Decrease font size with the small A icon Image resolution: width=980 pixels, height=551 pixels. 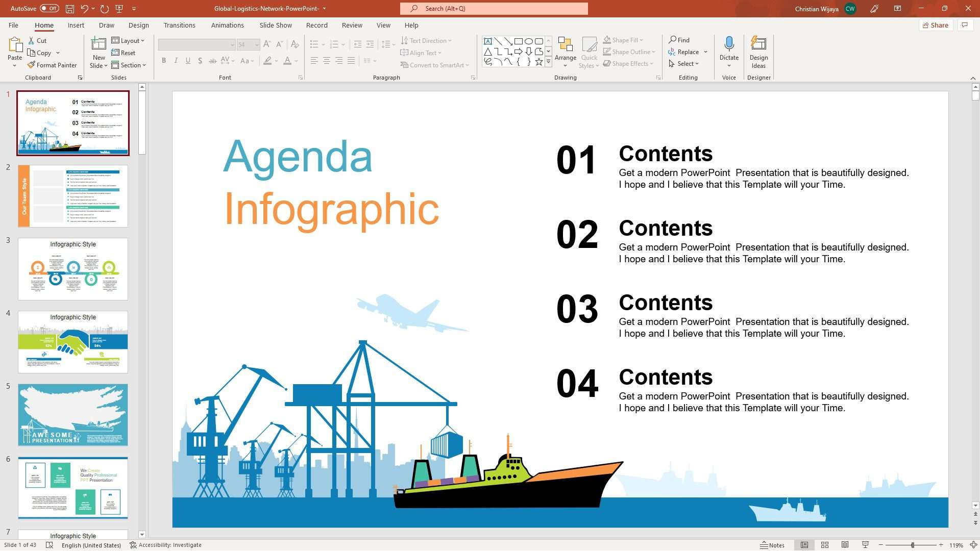279,44
